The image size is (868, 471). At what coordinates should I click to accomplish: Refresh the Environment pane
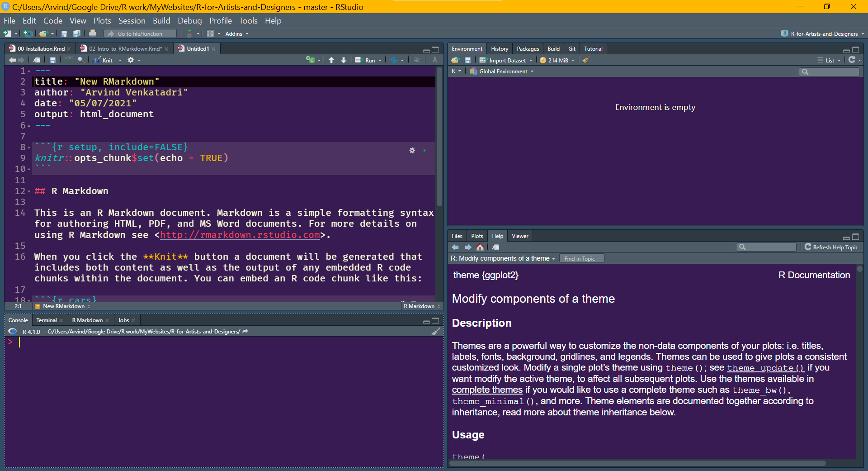[x=852, y=60]
